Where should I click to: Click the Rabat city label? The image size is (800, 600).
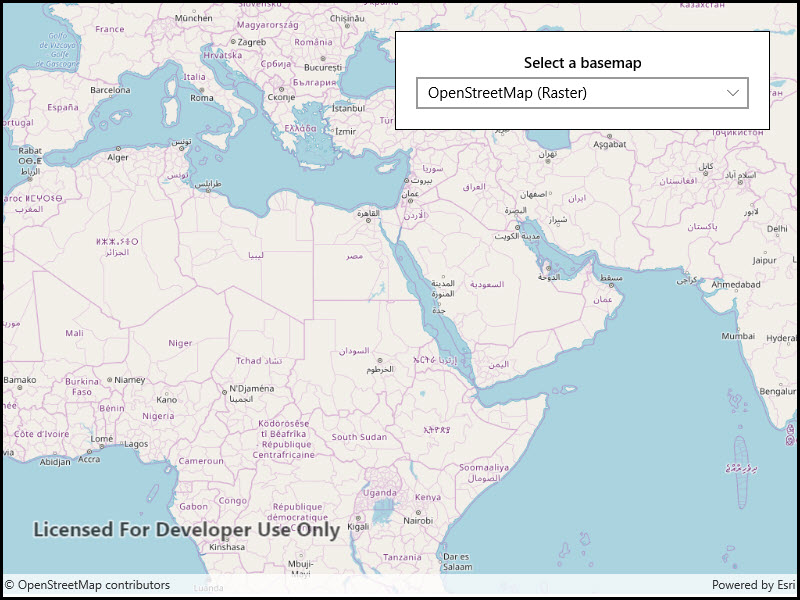coord(30,151)
